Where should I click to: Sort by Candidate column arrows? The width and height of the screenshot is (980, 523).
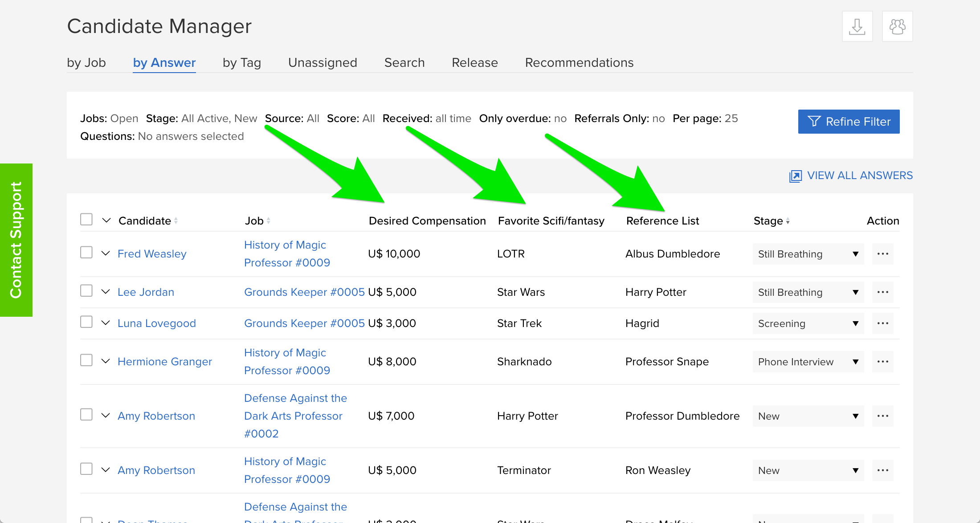pos(176,221)
